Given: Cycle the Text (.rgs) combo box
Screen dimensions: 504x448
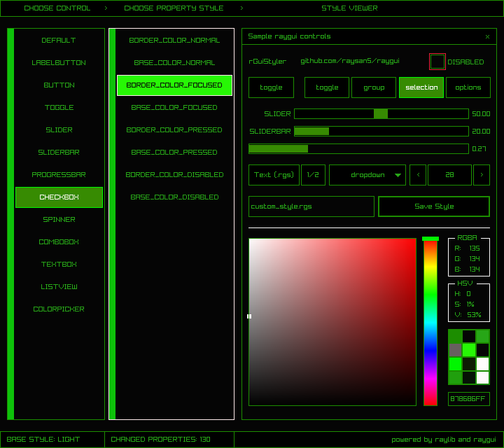Looking at the screenshot, I should [x=274, y=175].
